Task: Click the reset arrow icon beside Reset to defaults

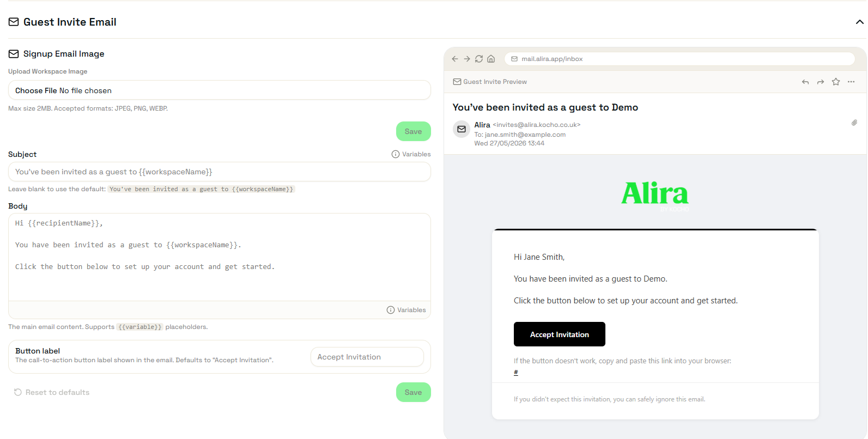Action: [x=18, y=392]
